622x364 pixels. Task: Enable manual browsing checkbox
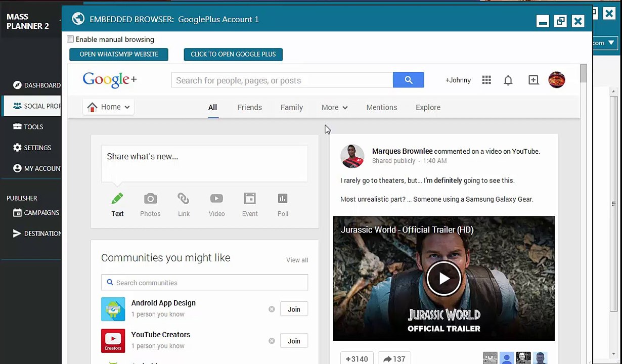click(70, 39)
